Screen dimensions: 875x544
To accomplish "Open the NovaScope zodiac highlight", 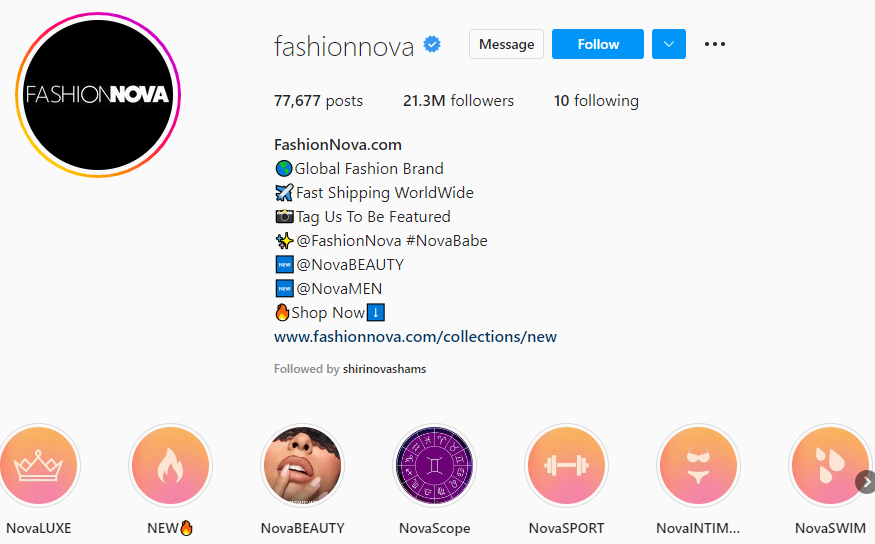I will coord(434,465).
